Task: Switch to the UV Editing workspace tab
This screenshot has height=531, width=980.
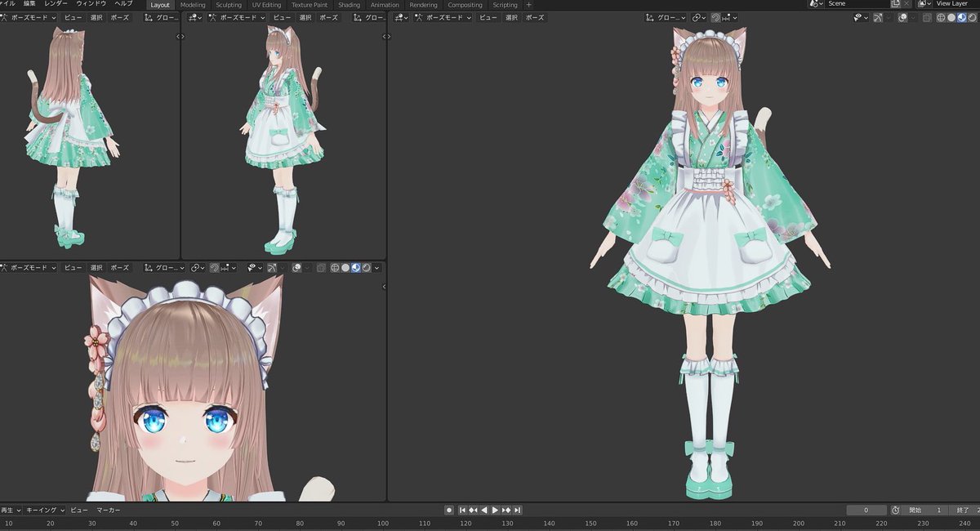Action: [266, 5]
